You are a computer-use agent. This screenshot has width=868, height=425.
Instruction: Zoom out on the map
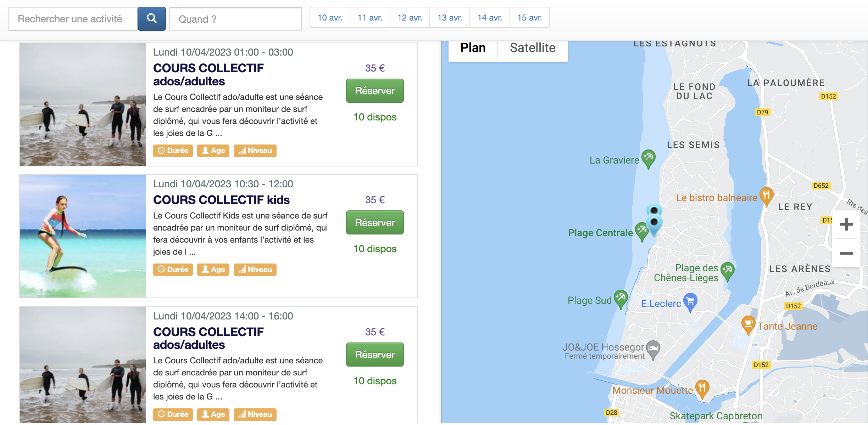[846, 253]
